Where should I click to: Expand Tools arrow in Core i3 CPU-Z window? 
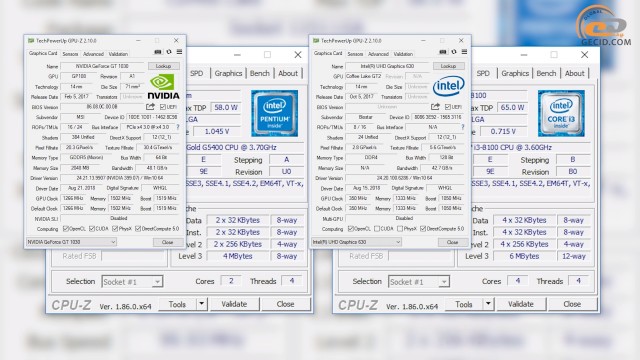click(488, 304)
